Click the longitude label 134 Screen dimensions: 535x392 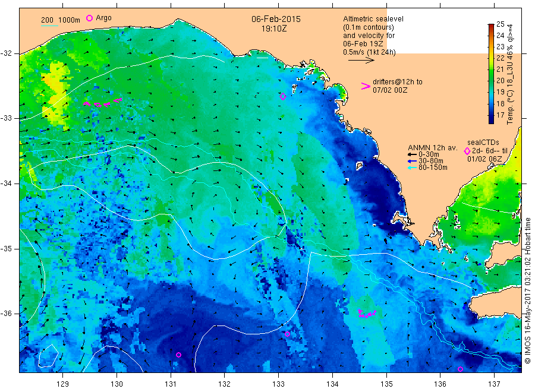pyautogui.click(x=332, y=384)
